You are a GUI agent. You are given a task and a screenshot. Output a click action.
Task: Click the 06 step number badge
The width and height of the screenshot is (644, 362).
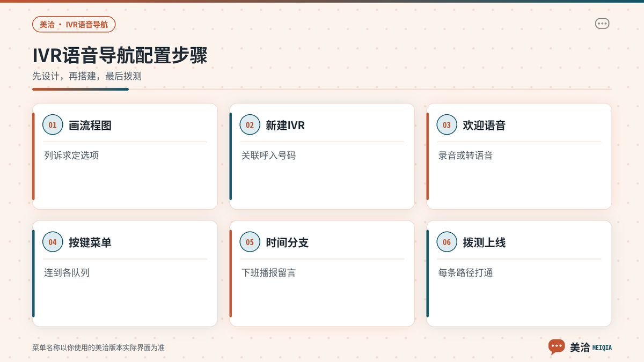click(x=447, y=242)
